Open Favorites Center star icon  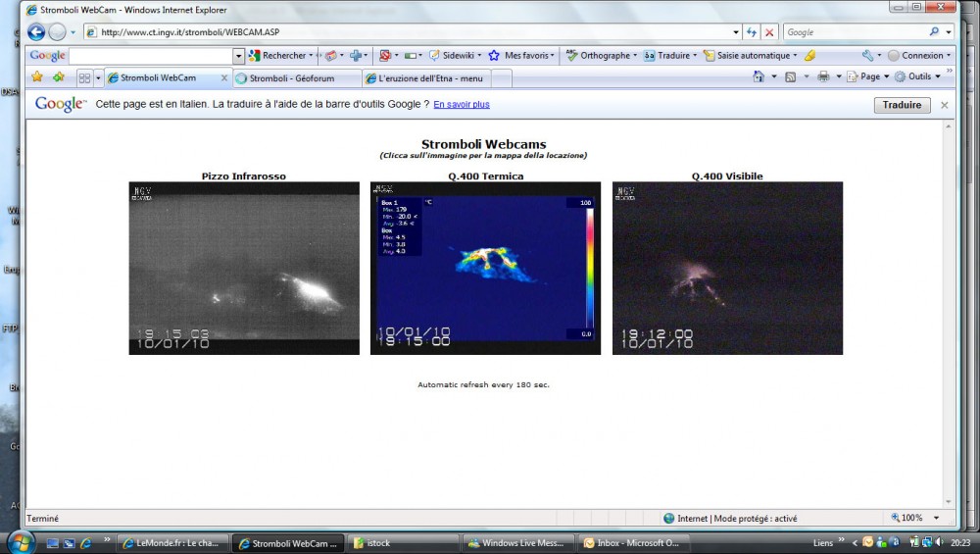click(37, 76)
